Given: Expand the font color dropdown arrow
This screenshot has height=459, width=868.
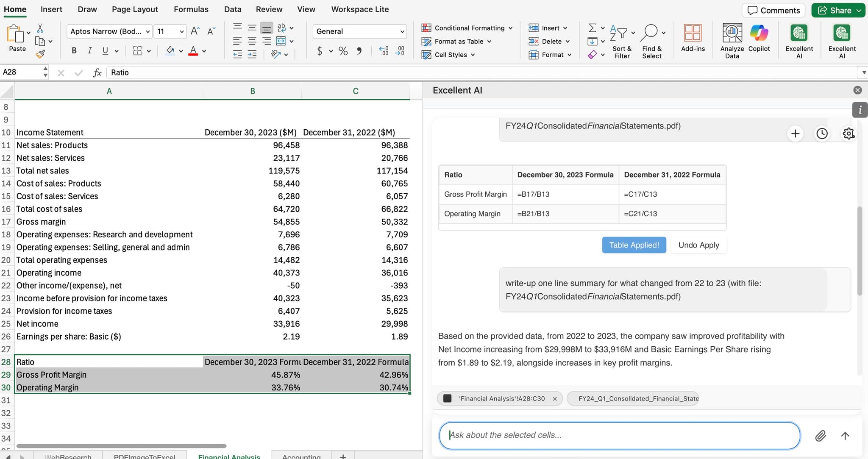Looking at the screenshot, I should (204, 50).
